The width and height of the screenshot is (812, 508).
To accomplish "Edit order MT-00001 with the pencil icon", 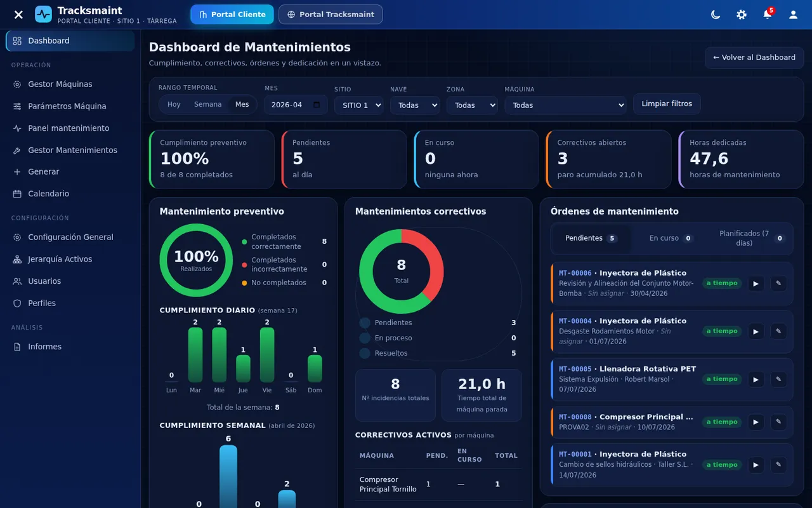I will click(778, 465).
